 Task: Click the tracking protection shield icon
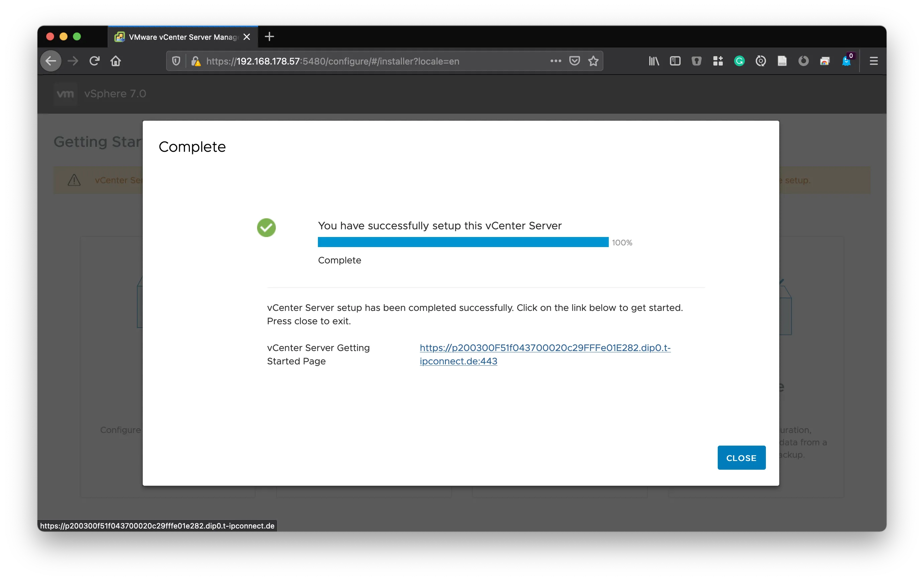[176, 61]
